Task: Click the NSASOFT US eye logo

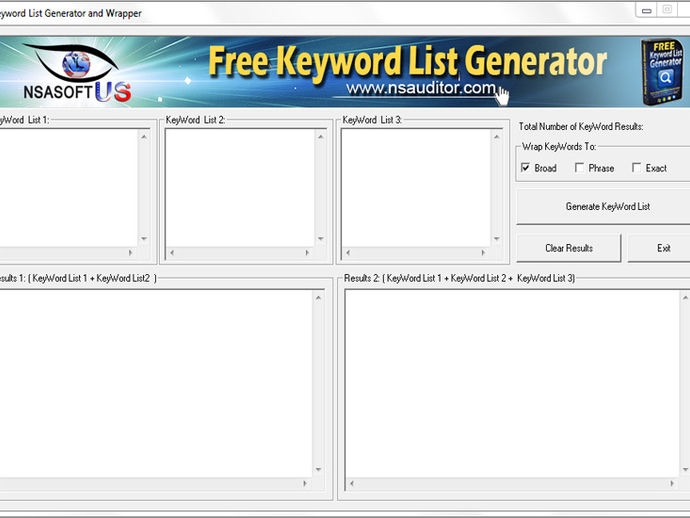Action: pos(77,73)
